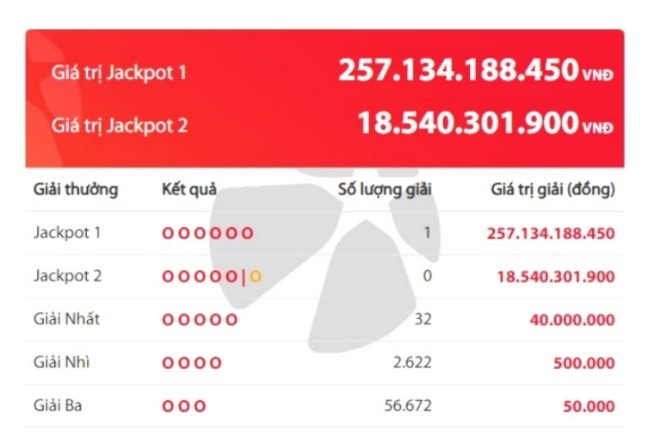660x440 pixels.
Task: Click the Giá trị Jackpot 2 label in the banner
Action: click(120, 126)
